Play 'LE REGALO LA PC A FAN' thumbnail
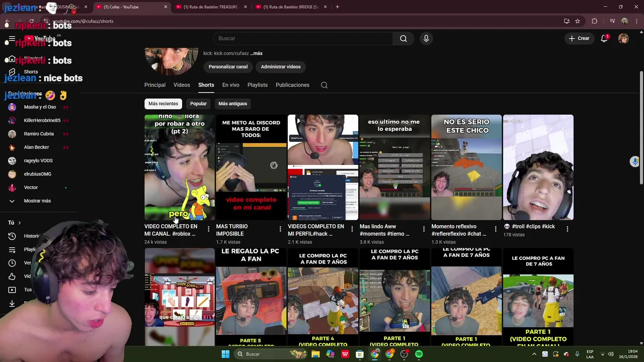The height and width of the screenshot is (362, 644). 251,297
